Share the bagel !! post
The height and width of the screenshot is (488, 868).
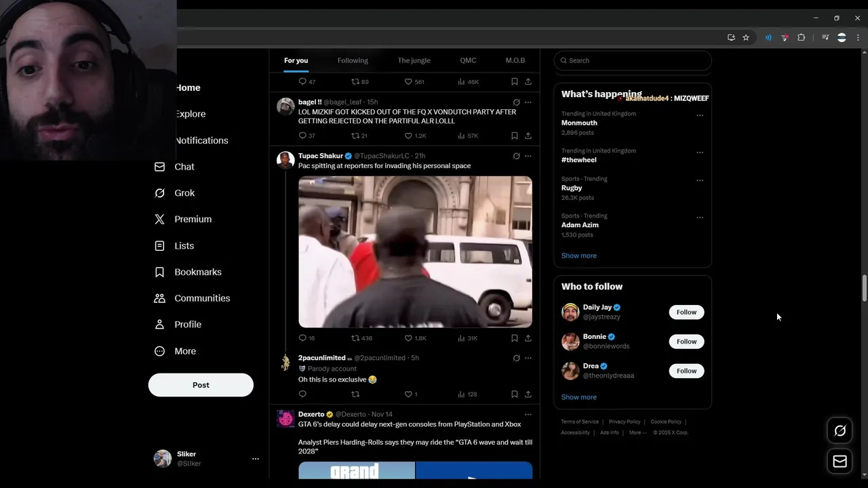(x=528, y=136)
